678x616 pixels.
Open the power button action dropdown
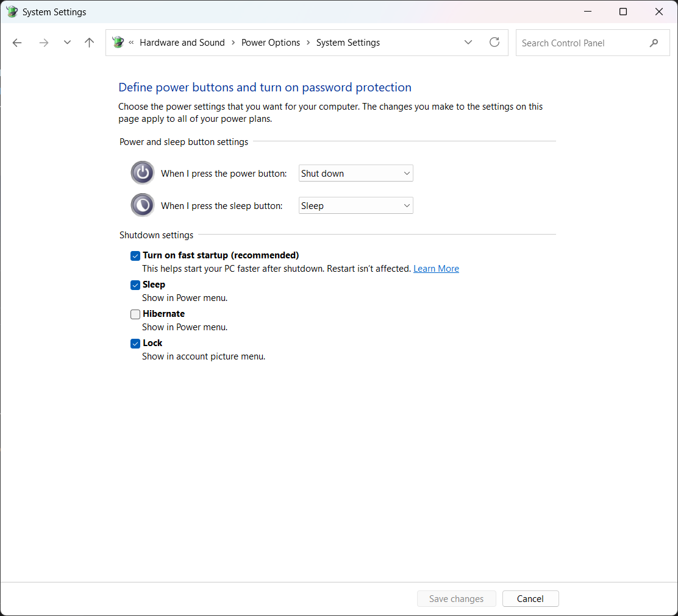[x=356, y=174]
